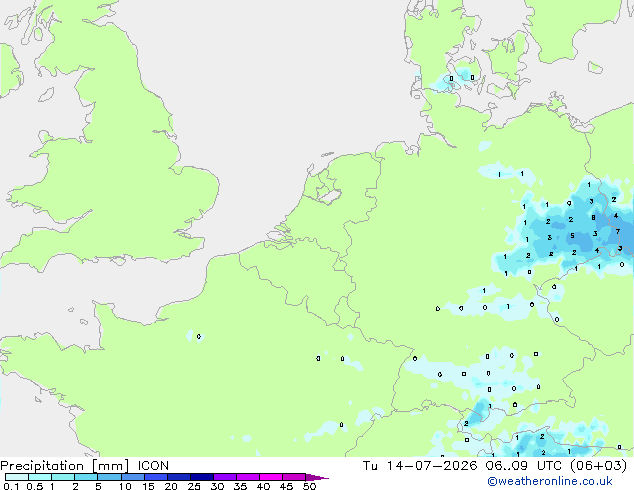Choose the 20–25 mm legend color swatch
The height and width of the screenshot is (490, 634).
pos(178,477)
